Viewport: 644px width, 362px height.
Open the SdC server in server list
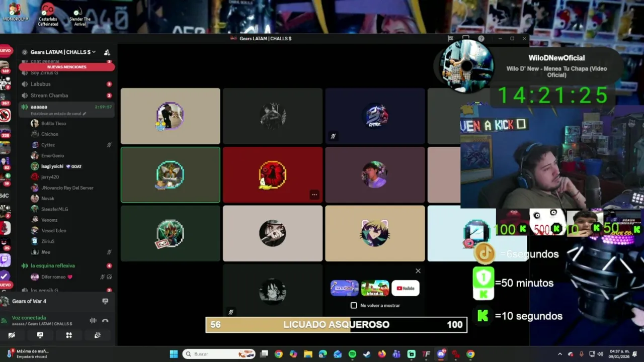(x=5, y=196)
